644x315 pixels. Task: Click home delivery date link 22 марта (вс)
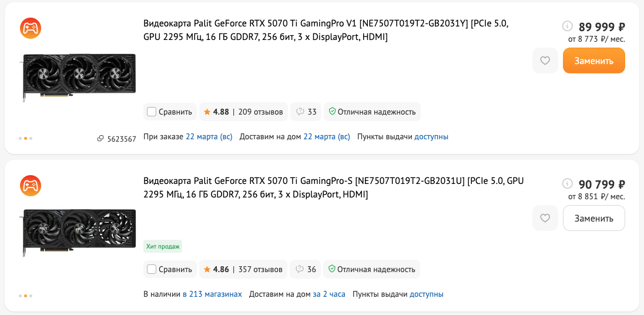[327, 137]
